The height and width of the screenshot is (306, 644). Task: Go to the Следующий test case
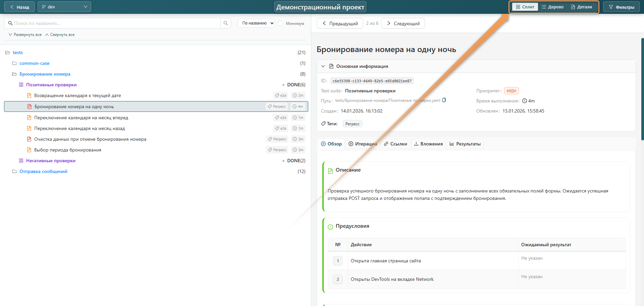[403, 24]
